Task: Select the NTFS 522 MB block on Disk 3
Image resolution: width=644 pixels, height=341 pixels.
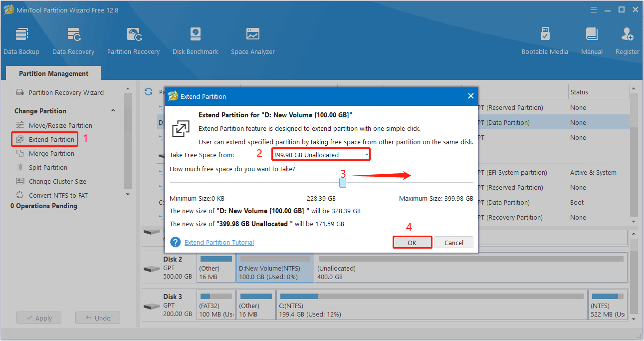Action: [x=608, y=305]
